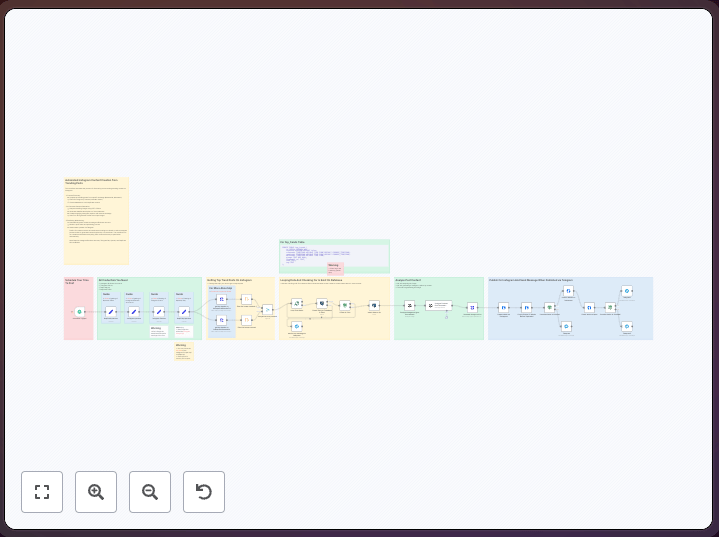Select the first green If node in publish section

coord(549,308)
